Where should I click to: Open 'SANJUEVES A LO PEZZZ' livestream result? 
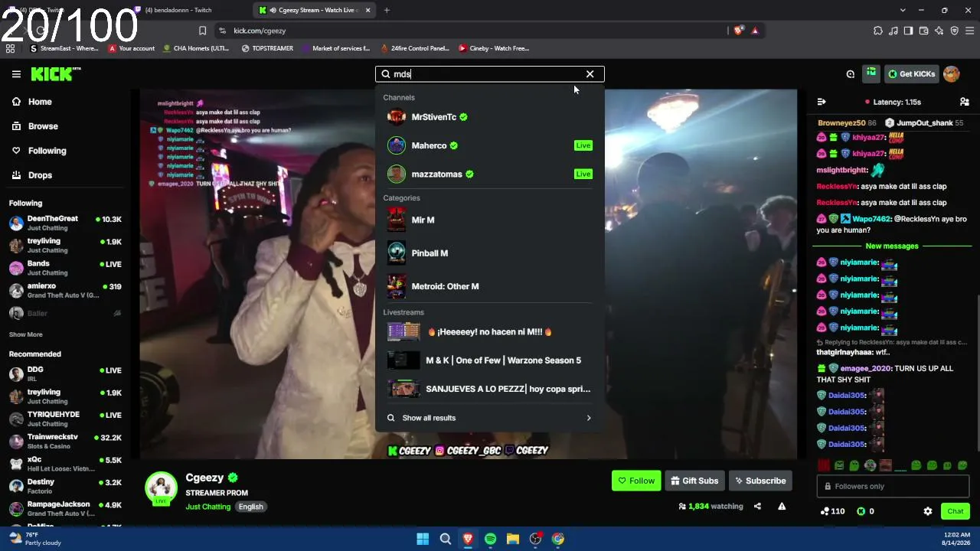point(489,389)
